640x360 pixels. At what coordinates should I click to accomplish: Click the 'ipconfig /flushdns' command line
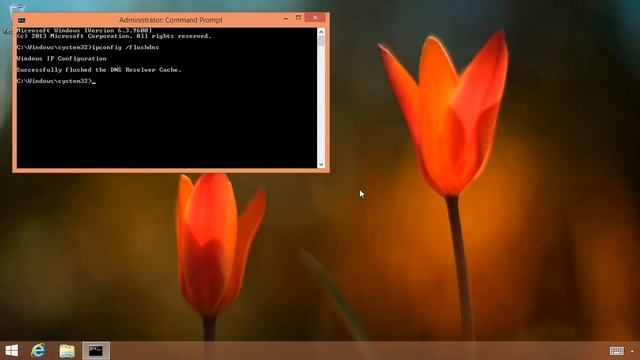88,47
